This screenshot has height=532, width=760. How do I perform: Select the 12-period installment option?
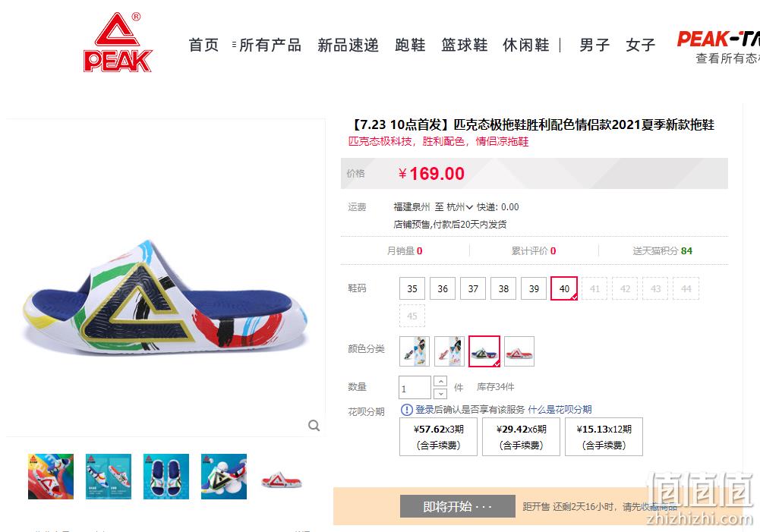(604, 437)
